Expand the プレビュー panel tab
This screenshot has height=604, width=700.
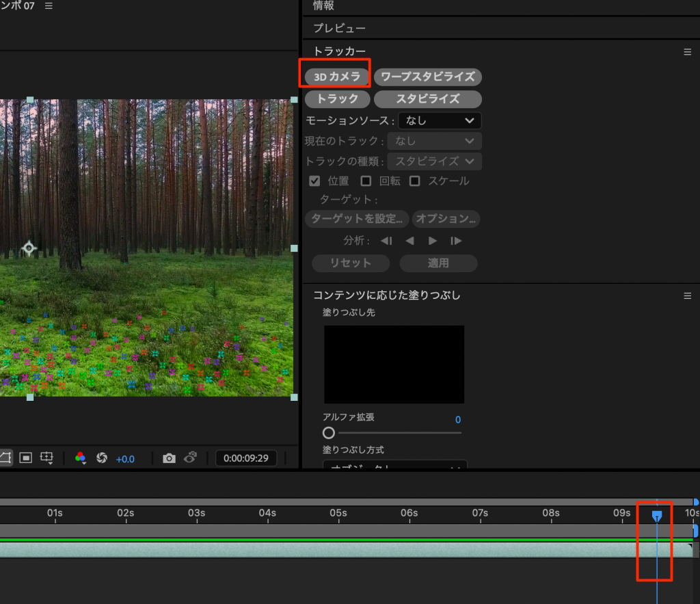click(x=339, y=29)
